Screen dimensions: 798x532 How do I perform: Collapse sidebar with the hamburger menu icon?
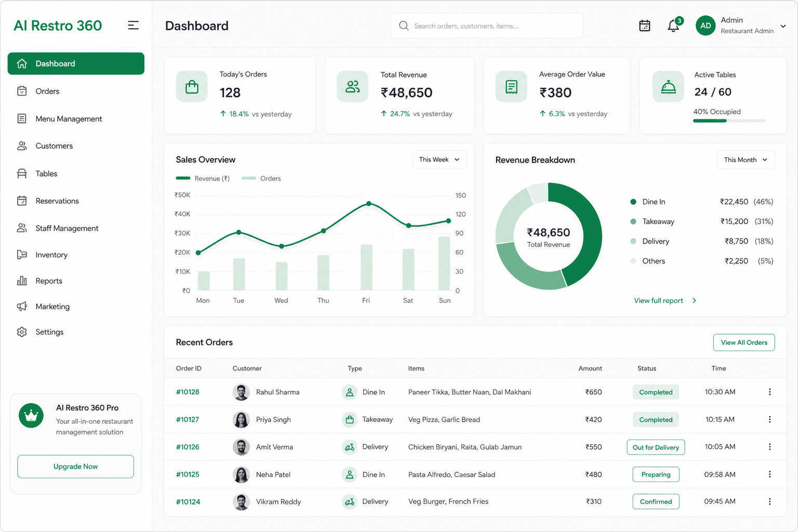(x=133, y=25)
